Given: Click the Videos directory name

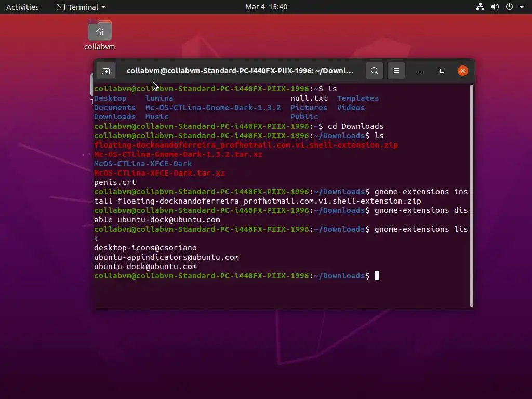Looking at the screenshot, I should tap(351, 108).
